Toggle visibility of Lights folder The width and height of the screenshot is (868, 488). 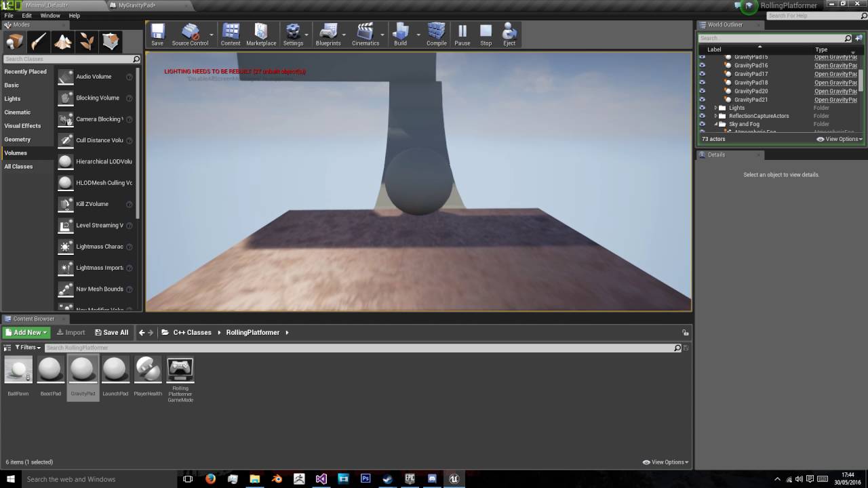tap(703, 108)
